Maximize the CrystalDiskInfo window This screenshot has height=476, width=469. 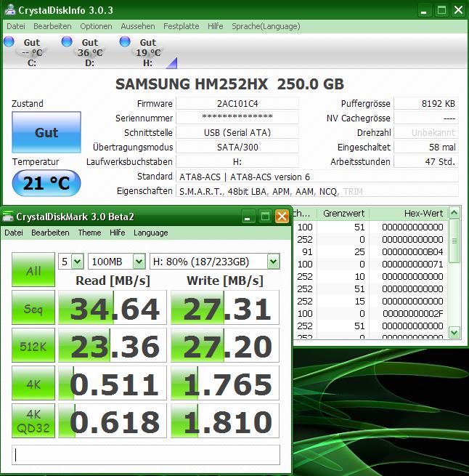441,10
